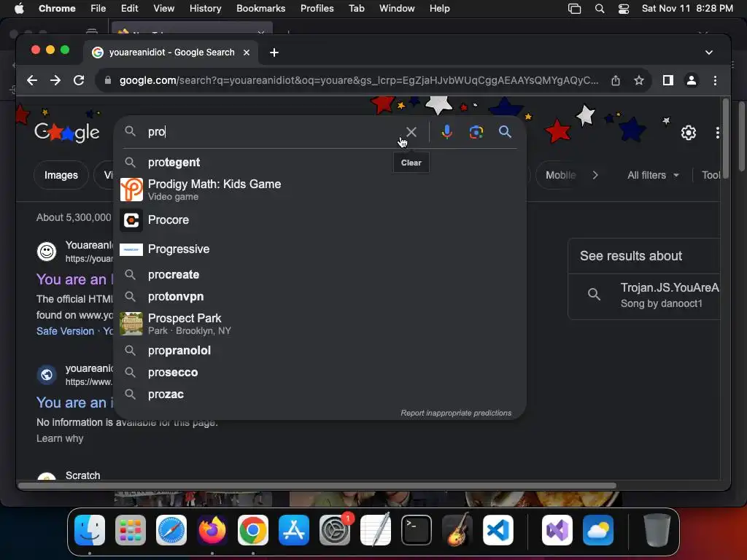
Task: Click the blue magnifier search button
Action: (505, 132)
